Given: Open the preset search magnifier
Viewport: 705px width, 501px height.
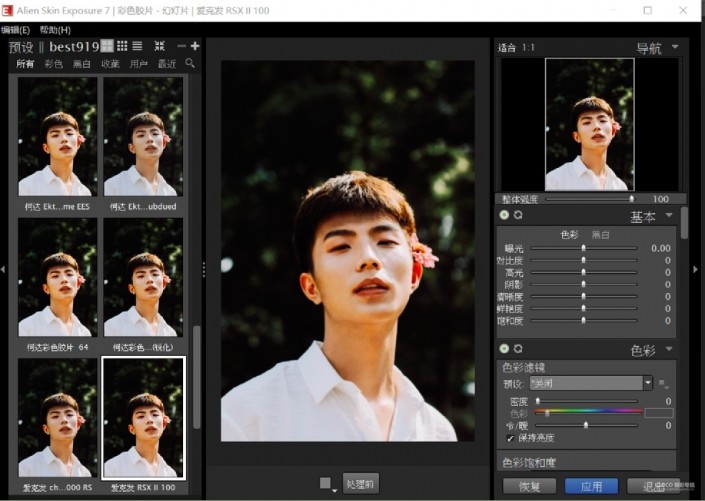Looking at the screenshot, I should click(190, 63).
